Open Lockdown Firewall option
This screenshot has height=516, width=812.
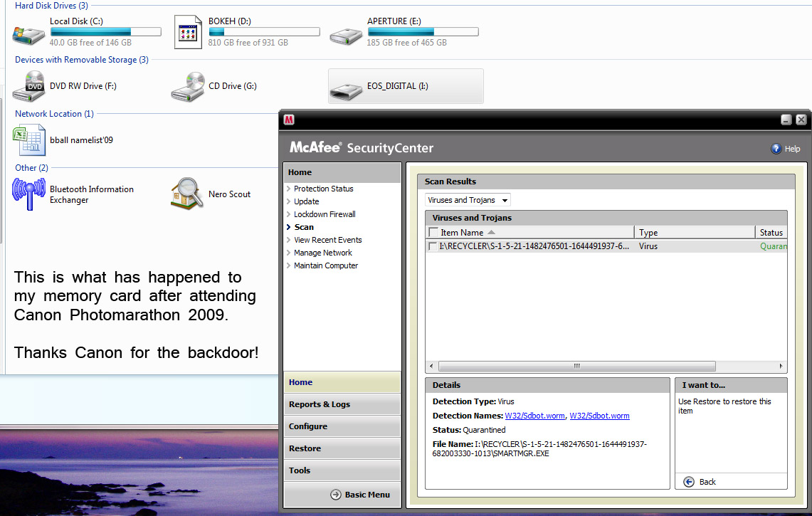click(x=325, y=214)
